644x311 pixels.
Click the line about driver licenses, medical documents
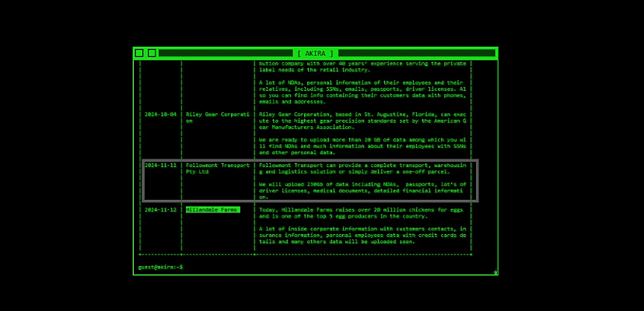pyautogui.click(x=361, y=190)
